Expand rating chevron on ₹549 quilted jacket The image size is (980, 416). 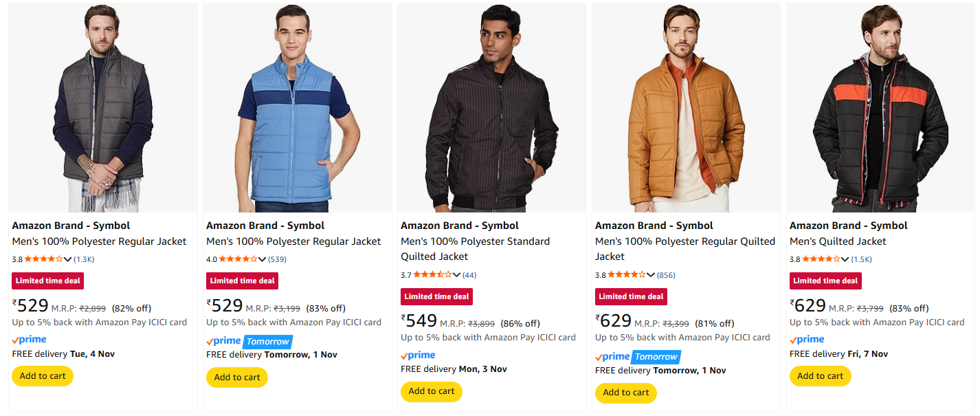pyautogui.click(x=457, y=275)
